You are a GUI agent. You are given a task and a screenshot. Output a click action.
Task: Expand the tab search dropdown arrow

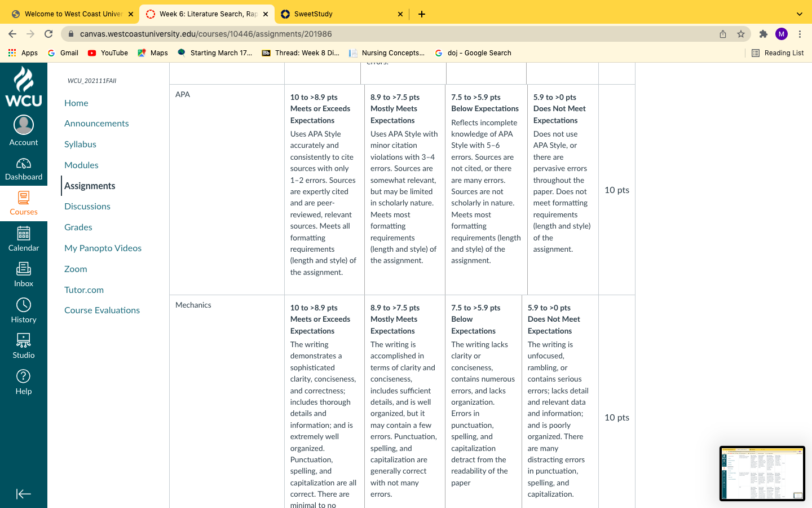(x=799, y=14)
